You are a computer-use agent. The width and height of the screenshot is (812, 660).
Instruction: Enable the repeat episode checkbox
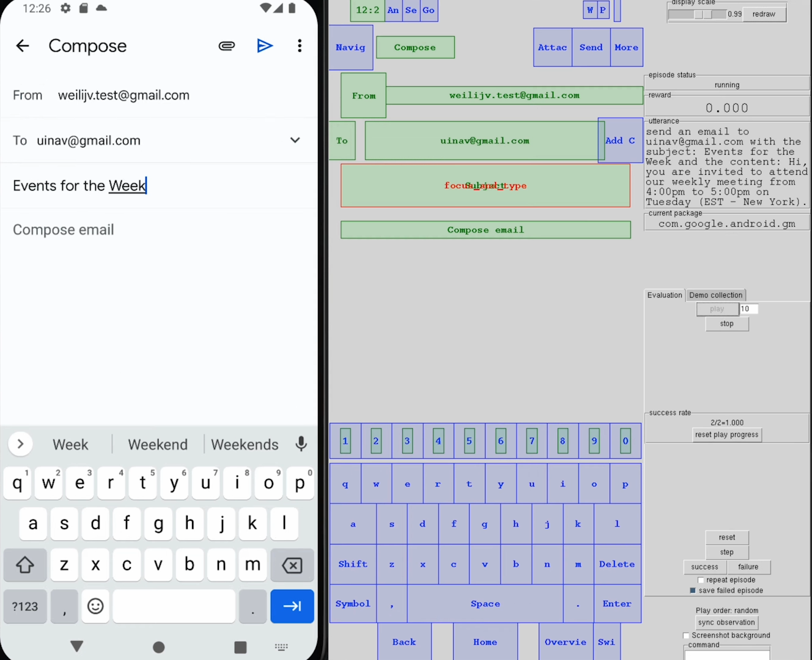(x=701, y=580)
